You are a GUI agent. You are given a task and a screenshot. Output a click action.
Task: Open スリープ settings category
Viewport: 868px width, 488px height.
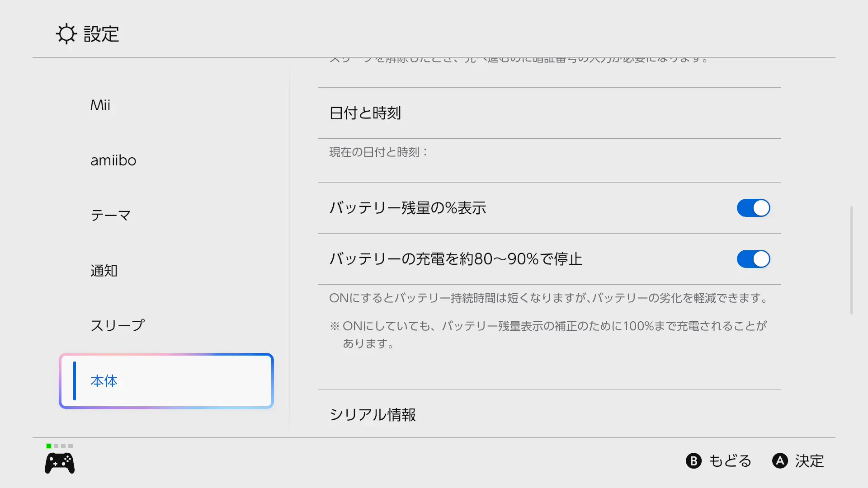coord(118,325)
